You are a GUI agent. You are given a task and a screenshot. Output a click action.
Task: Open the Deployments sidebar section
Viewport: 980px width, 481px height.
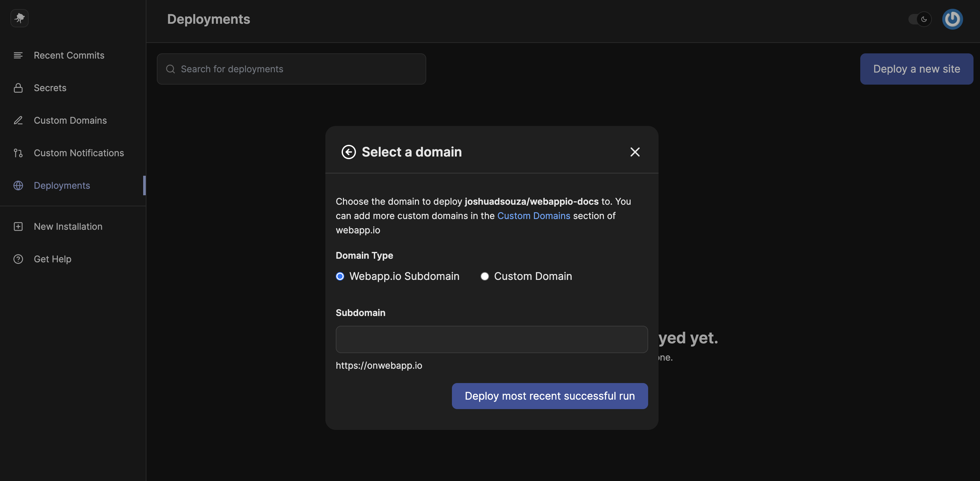coord(62,186)
